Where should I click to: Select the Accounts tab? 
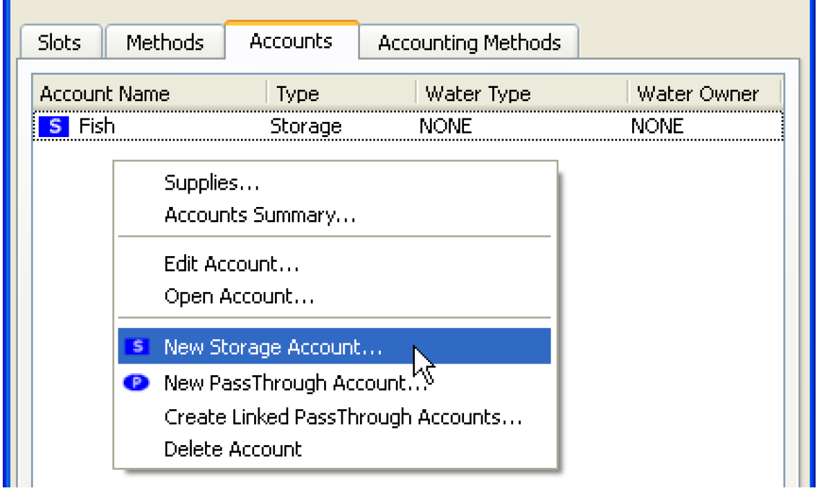pyautogui.click(x=291, y=42)
